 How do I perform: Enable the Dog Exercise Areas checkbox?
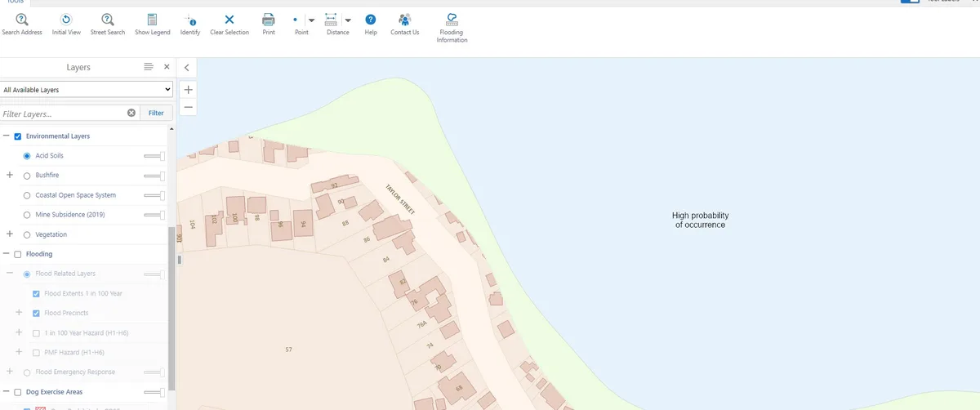(x=18, y=392)
